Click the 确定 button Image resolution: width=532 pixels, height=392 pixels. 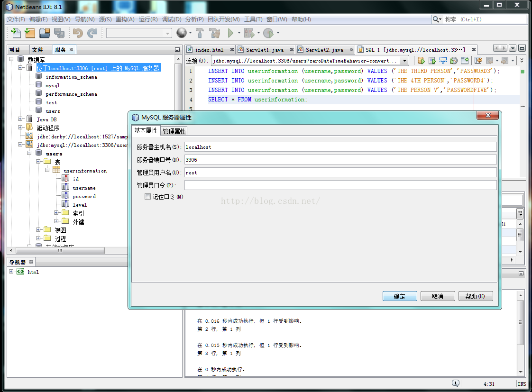(400, 296)
